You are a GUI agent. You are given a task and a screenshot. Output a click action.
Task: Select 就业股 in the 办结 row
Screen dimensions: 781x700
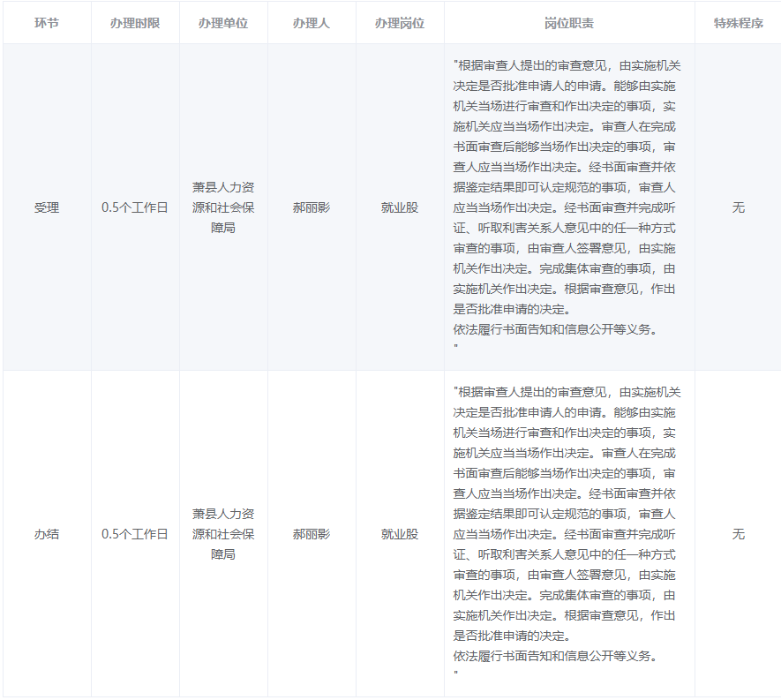400,534
